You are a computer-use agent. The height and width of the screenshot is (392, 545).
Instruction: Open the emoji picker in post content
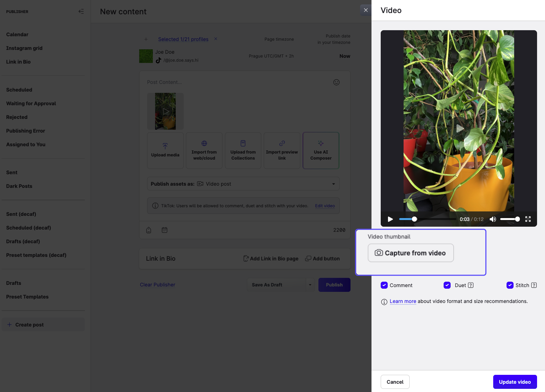tap(336, 82)
